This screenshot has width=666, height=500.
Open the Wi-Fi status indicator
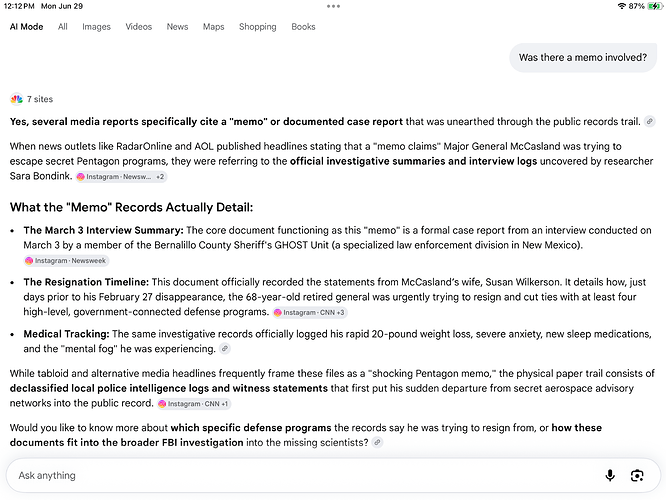[x=622, y=6]
